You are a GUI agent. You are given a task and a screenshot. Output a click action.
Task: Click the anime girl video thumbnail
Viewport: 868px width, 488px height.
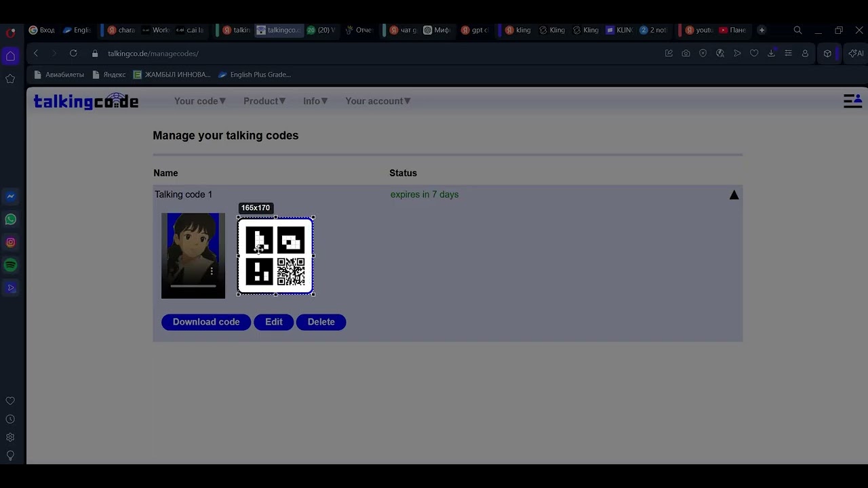pyautogui.click(x=193, y=256)
